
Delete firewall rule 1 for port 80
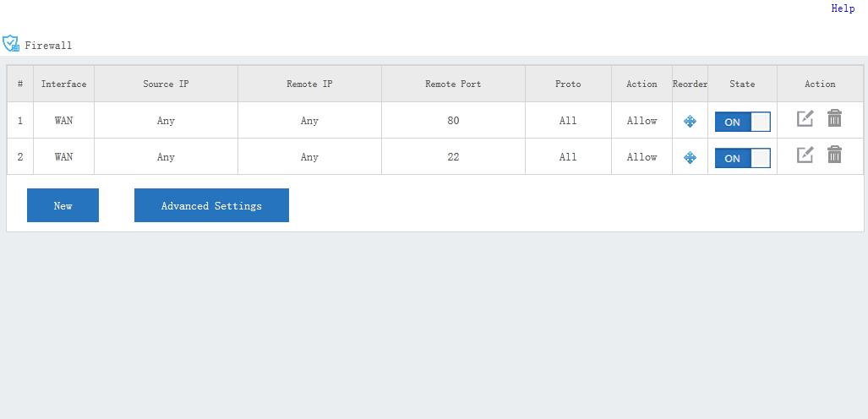(x=834, y=118)
